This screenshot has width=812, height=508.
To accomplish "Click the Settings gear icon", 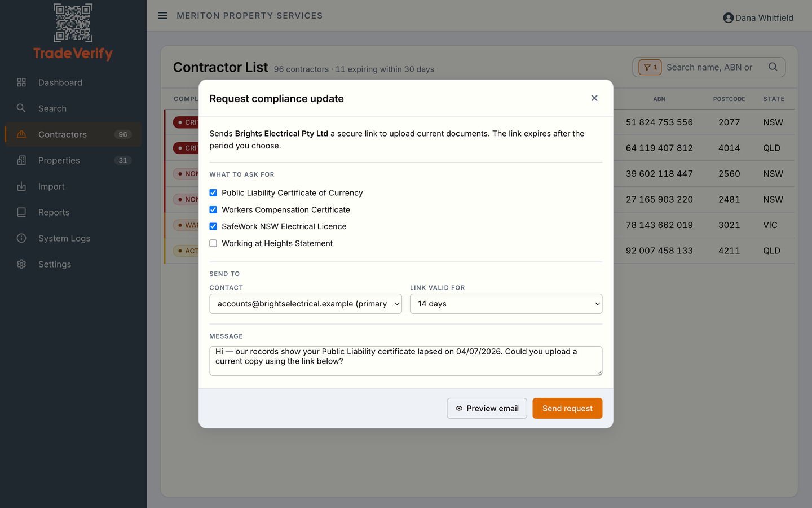I will click(x=21, y=264).
